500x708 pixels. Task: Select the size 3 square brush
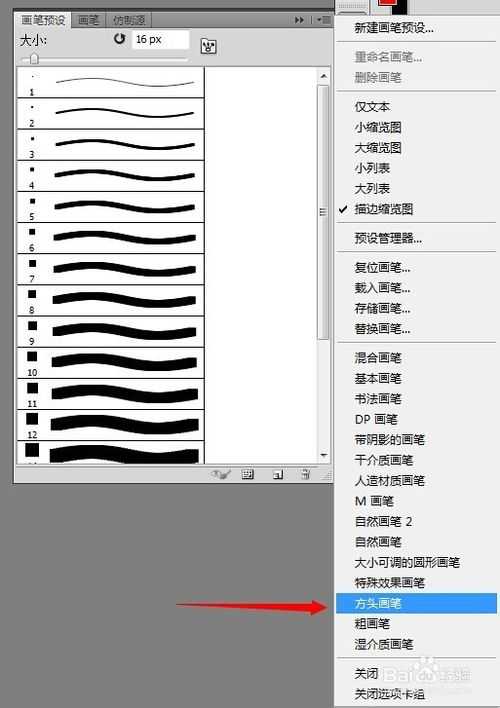pos(110,144)
